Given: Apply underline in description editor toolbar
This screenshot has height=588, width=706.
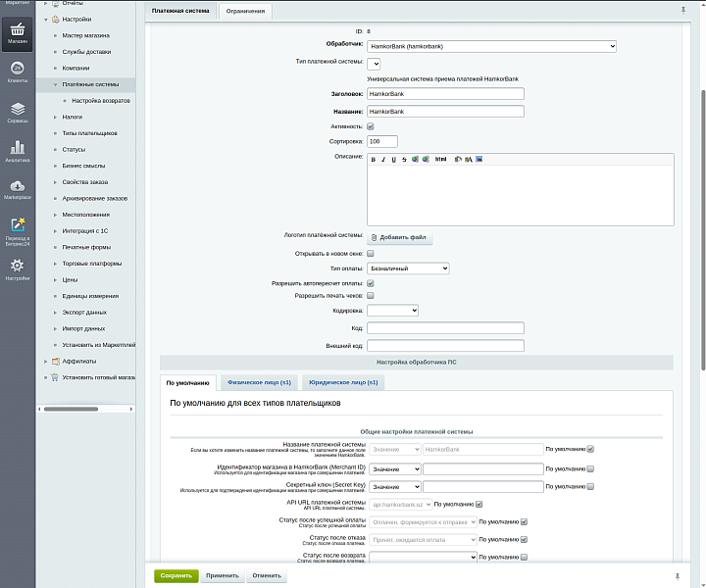Looking at the screenshot, I should [393, 159].
